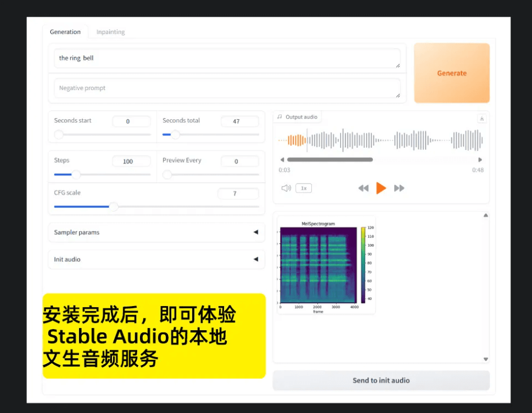532x413 pixels.
Task: Click the prompt box resize handle
Action: click(x=398, y=66)
